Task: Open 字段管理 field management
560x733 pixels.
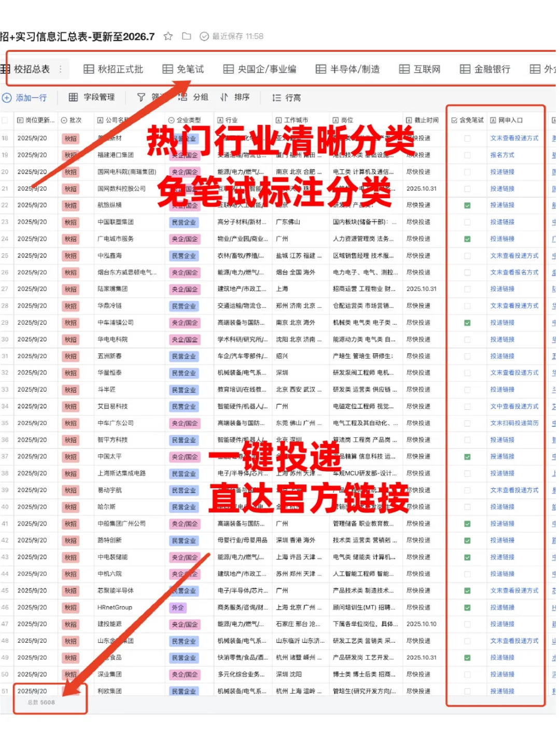Action: [x=92, y=97]
